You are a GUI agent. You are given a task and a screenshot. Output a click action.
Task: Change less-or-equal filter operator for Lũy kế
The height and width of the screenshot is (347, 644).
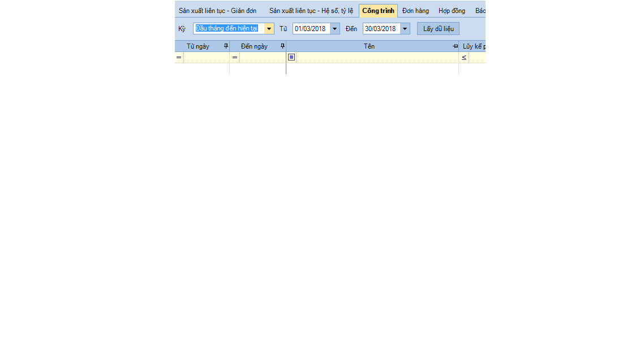[x=464, y=58]
